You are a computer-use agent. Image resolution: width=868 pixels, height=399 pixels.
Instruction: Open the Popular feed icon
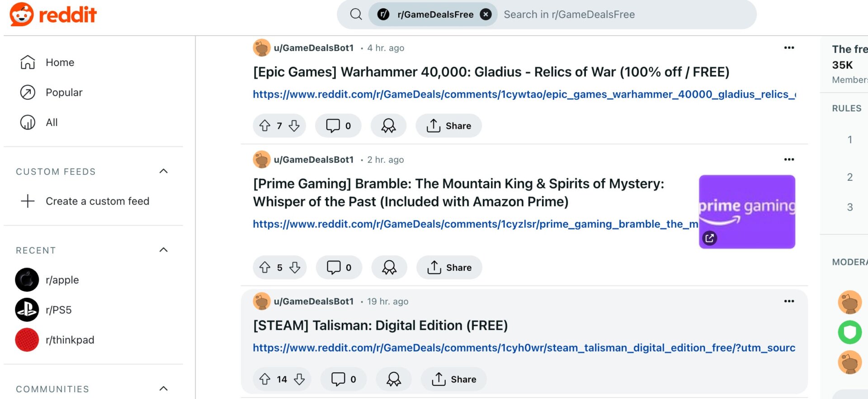coord(28,92)
